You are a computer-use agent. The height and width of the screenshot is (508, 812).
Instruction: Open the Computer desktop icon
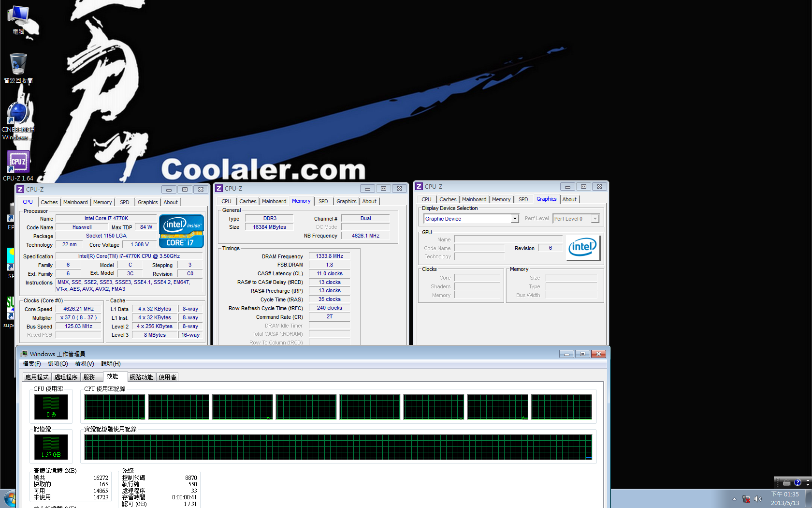tap(18, 19)
